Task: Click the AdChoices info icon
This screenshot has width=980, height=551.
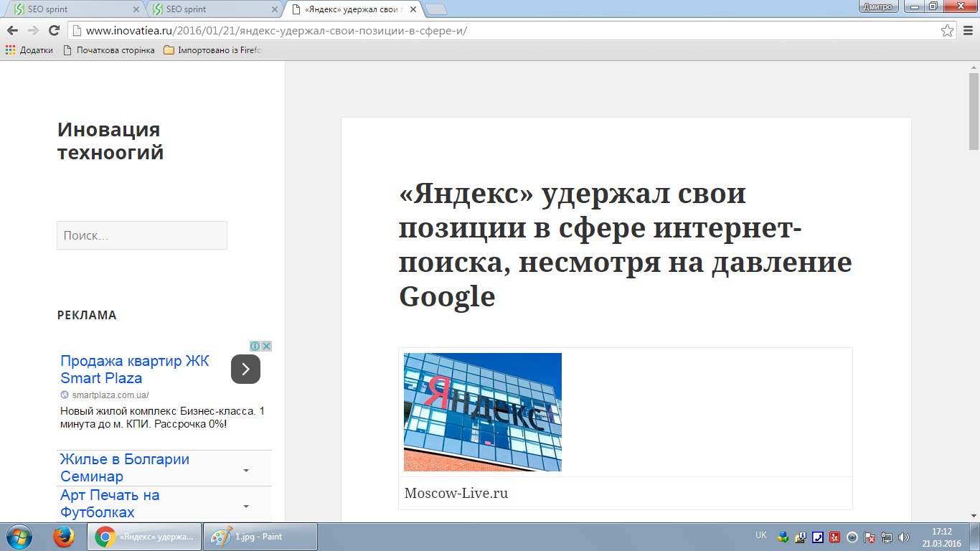Action: tap(255, 346)
